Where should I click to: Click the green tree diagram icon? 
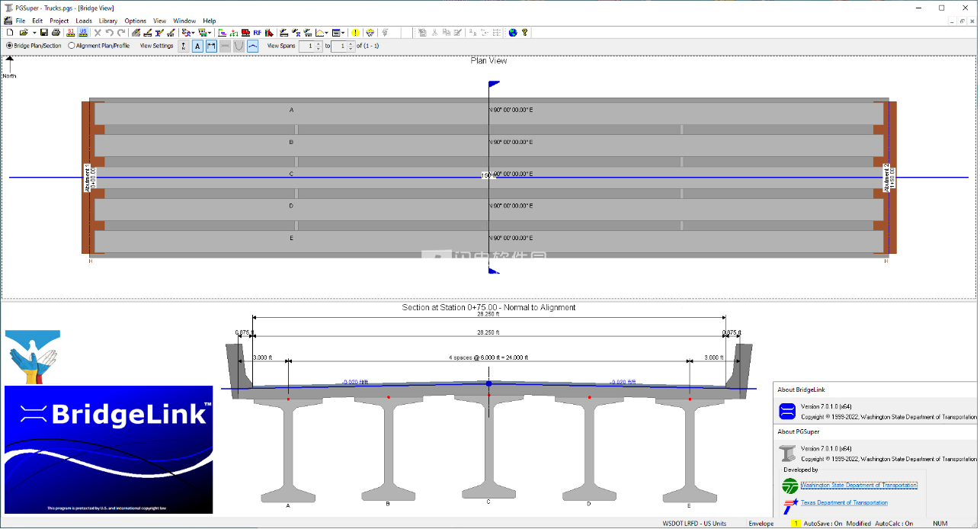pos(233,33)
